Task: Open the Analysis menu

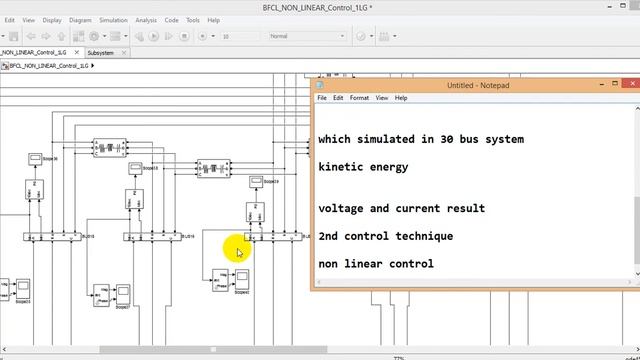Action: tap(146, 20)
